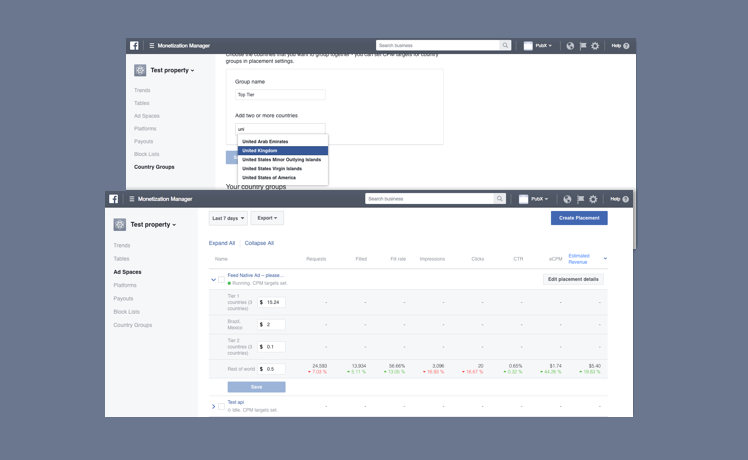Viewport: 748px width, 460px height.
Task: Select Ad Spaces in the front window sidebar
Action: (127, 272)
